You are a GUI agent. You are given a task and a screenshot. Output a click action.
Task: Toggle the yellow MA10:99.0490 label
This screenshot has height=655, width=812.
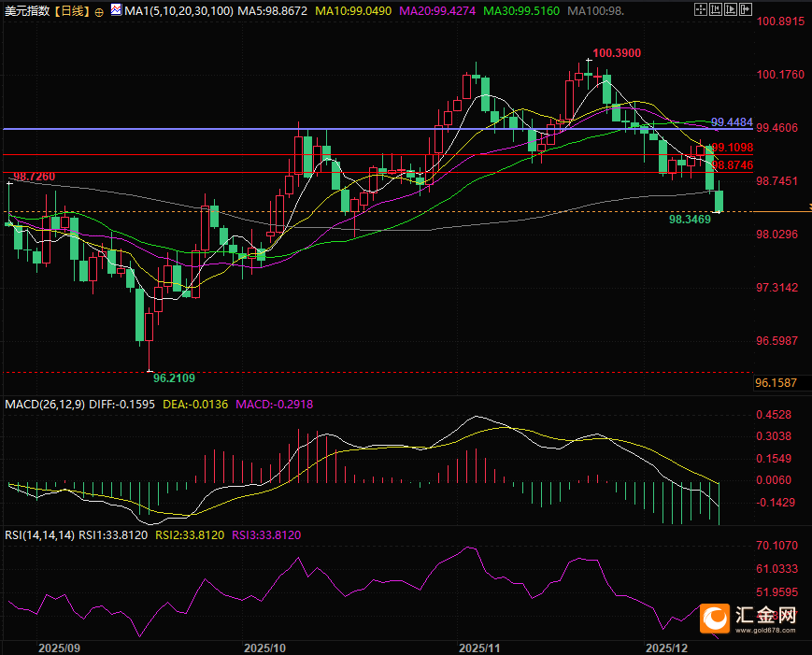pos(355,12)
